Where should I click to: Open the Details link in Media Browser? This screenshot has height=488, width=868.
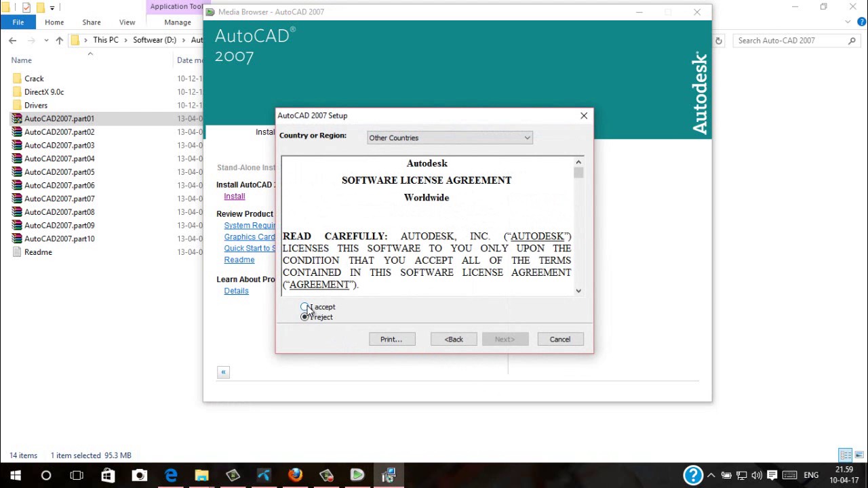coord(236,291)
